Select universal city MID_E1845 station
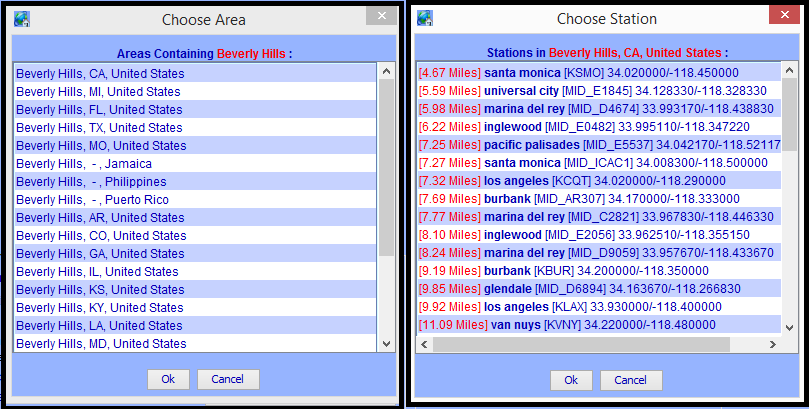Viewport: 809px width, 409px height. pyautogui.click(x=600, y=91)
